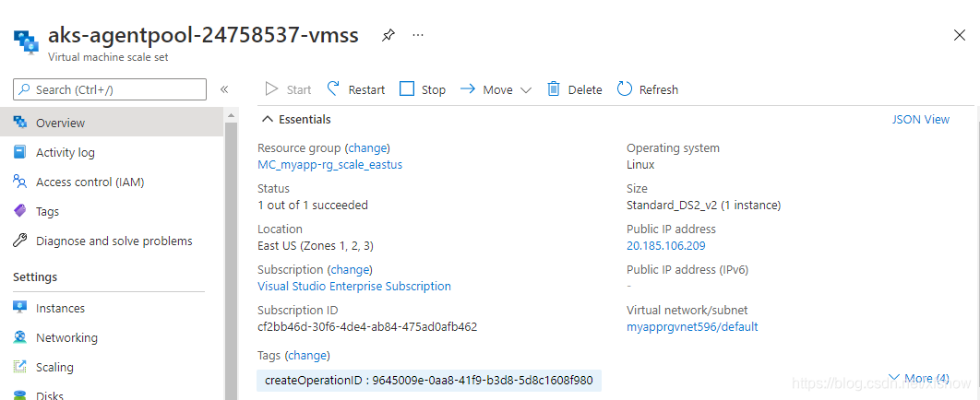
Task: Change the subscription
Action: [x=351, y=269]
